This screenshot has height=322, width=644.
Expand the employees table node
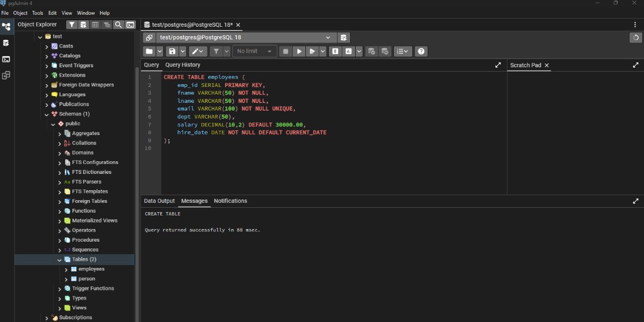[66, 270]
